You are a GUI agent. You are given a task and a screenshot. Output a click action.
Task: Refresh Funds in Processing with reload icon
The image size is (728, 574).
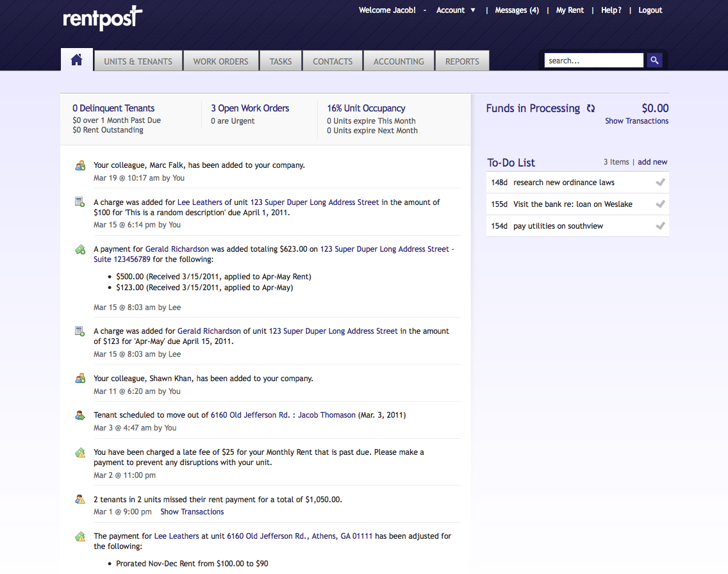[591, 109]
